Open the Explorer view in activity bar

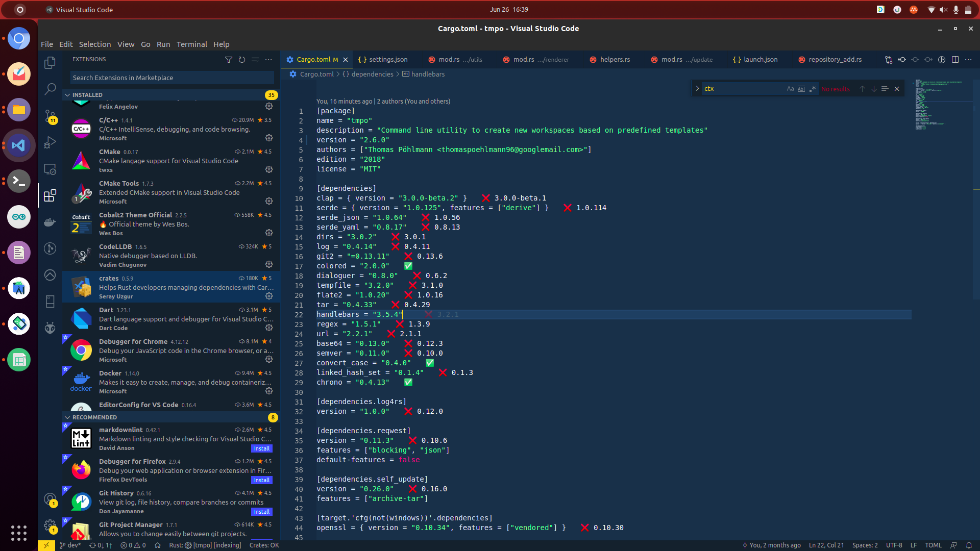pyautogui.click(x=50, y=62)
